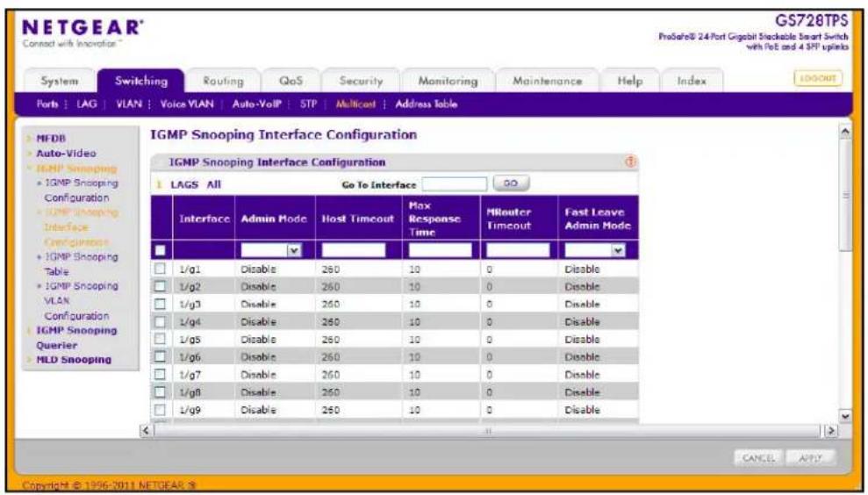This screenshot has height=495, width=868.
Task: Go to the Security tab
Action: point(361,81)
